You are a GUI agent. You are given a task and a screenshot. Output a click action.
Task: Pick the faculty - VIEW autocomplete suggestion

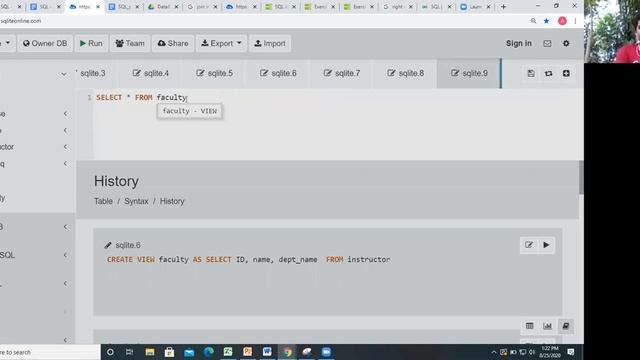tap(189, 111)
